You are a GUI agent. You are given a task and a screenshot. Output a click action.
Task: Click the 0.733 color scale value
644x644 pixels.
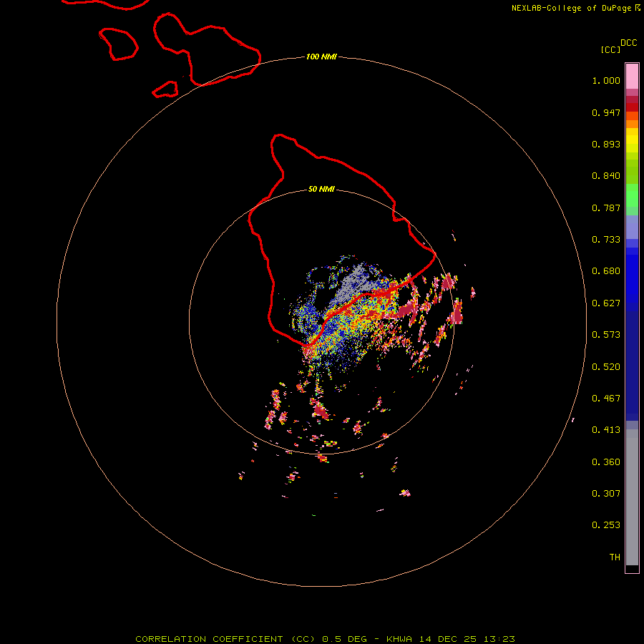(606, 240)
